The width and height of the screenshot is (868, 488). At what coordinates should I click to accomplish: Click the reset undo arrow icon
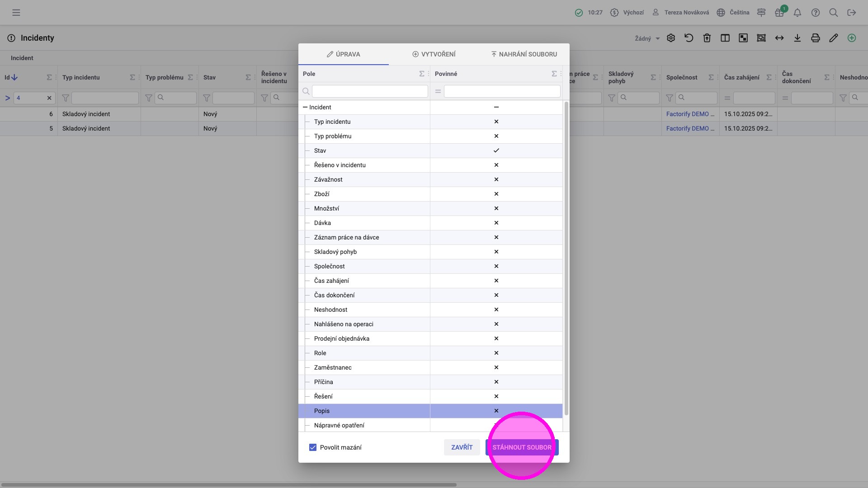(689, 38)
